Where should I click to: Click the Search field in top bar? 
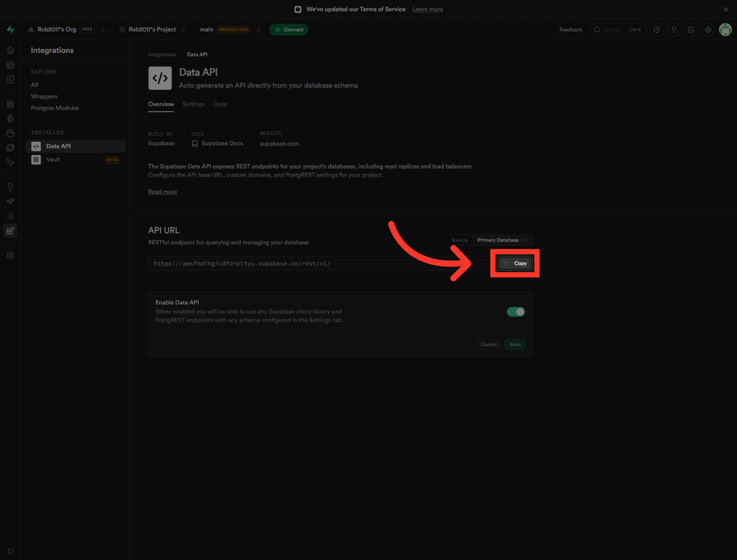[x=618, y=30]
